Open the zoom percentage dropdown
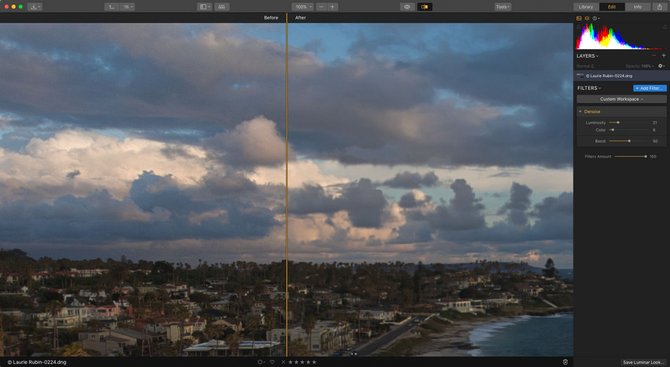 point(303,7)
